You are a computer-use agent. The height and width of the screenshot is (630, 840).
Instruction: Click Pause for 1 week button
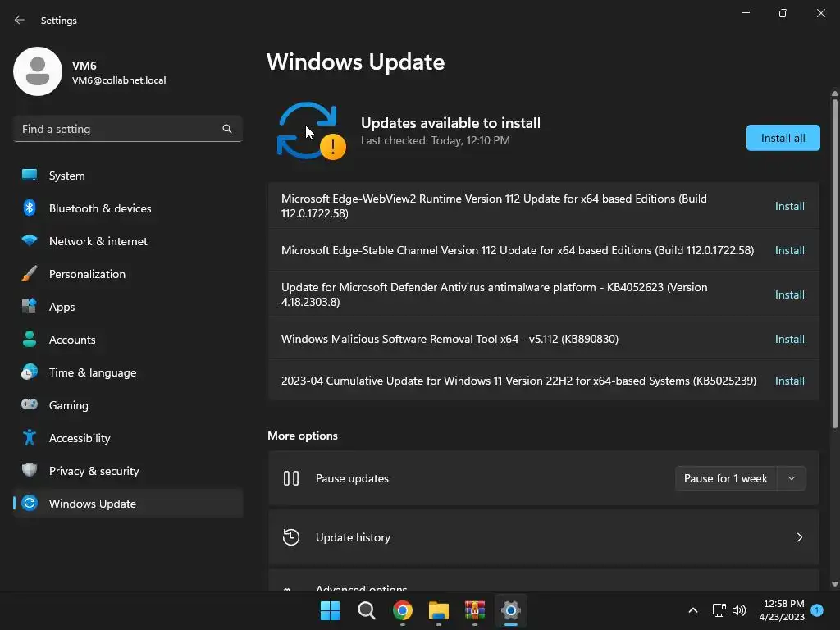(x=726, y=478)
